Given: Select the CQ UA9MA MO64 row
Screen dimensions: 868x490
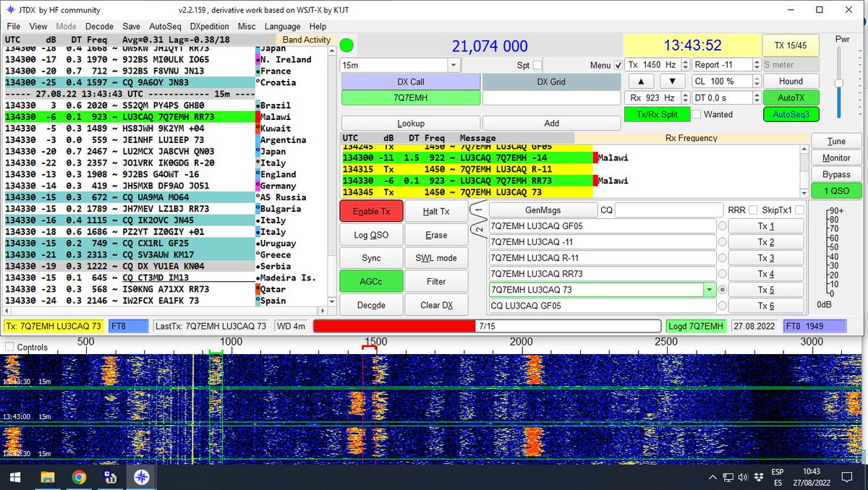Looking at the screenshot, I should click(x=129, y=197).
